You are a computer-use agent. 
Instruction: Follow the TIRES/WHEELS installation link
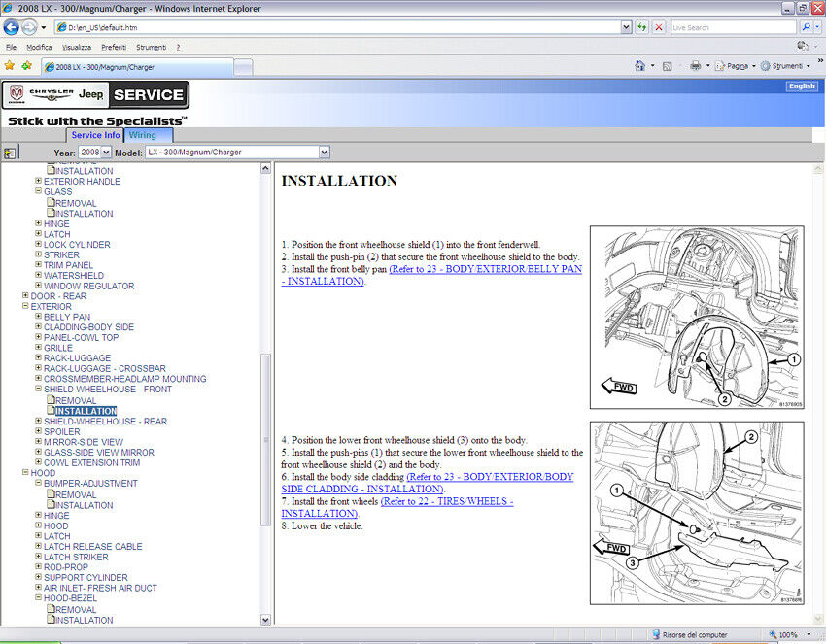point(446,501)
